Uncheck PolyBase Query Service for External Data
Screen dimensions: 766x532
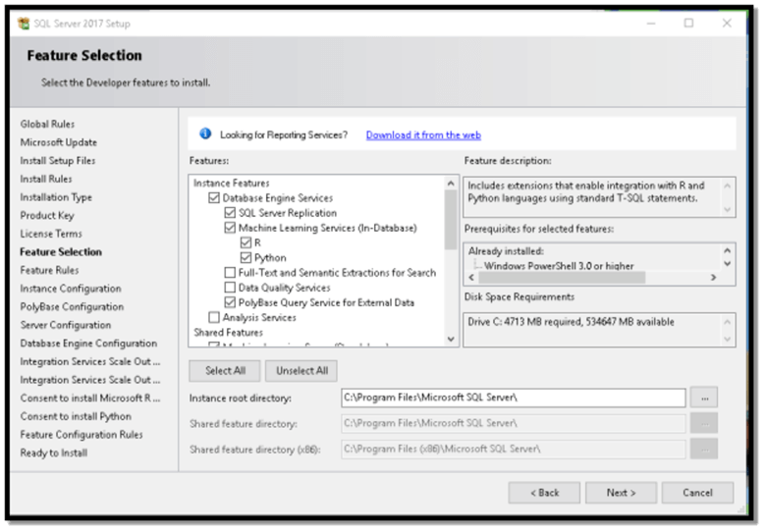pos(230,302)
